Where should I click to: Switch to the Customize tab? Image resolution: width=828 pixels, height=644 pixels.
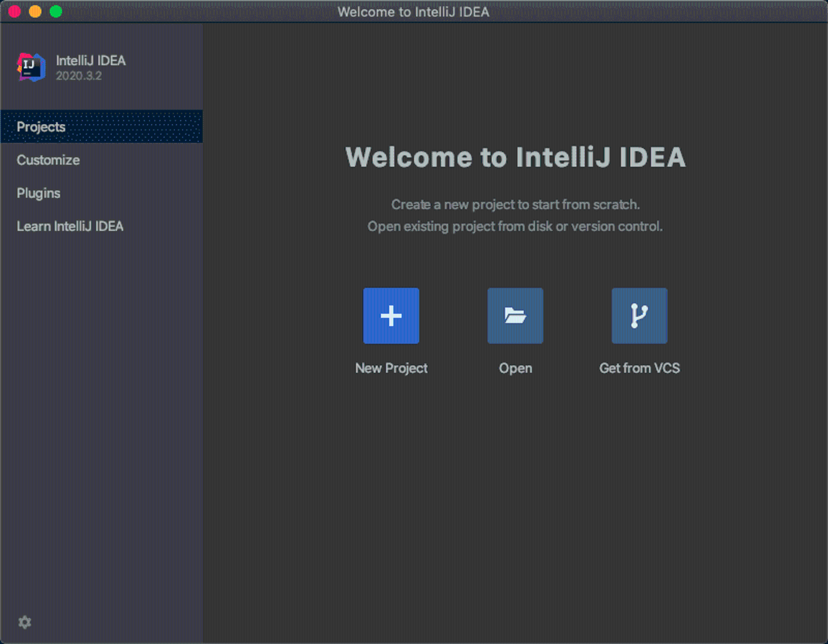pyautogui.click(x=102, y=160)
